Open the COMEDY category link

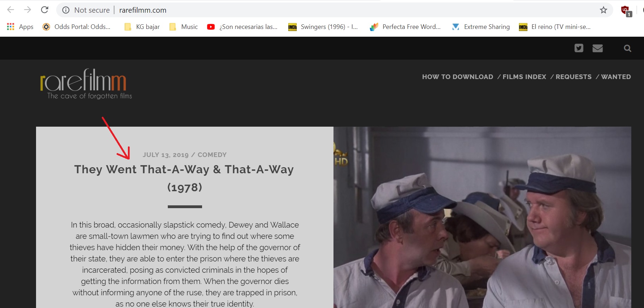coord(212,155)
